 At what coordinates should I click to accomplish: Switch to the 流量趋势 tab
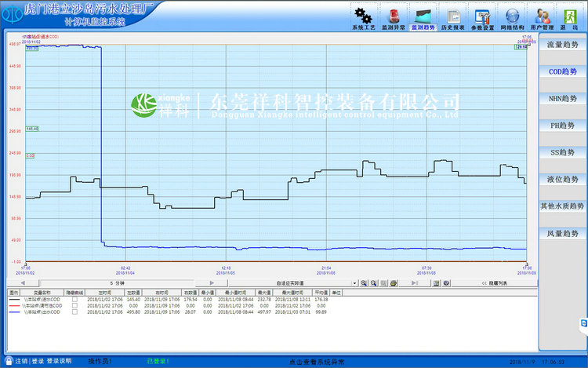tap(562, 45)
